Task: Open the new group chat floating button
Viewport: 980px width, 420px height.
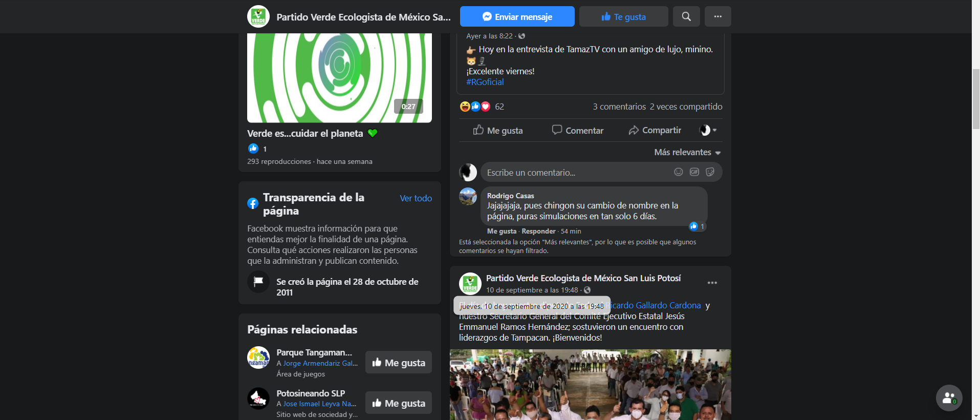Action: tap(949, 397)
